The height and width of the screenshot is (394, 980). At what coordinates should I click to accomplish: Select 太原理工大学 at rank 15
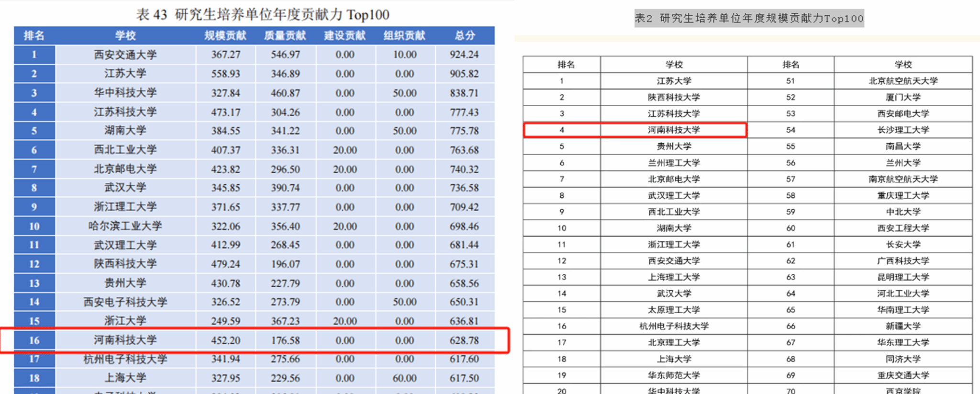click(674, 310)
